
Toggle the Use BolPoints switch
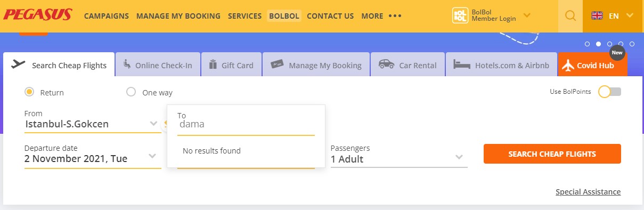pos(609,92)
